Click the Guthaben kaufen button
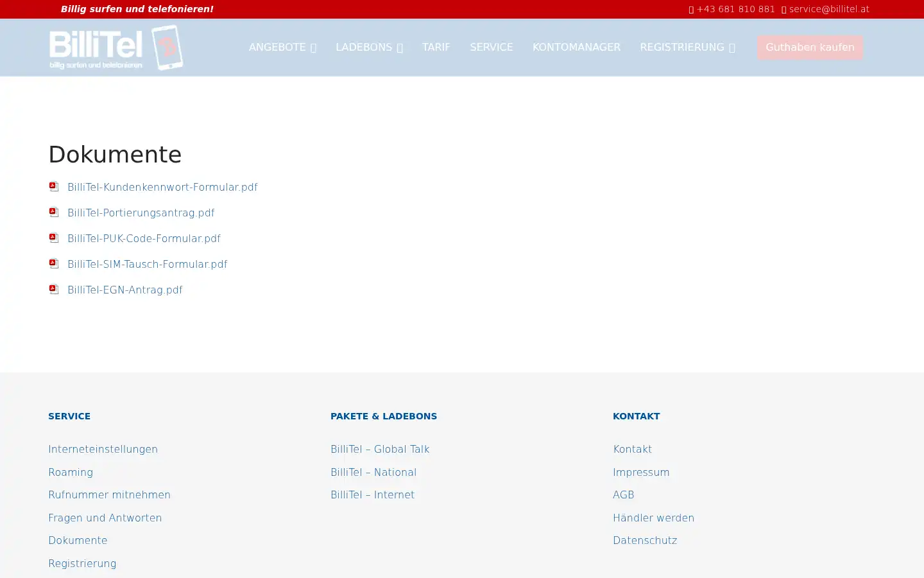Screen dimensions: 924x578 pos(810,48)
